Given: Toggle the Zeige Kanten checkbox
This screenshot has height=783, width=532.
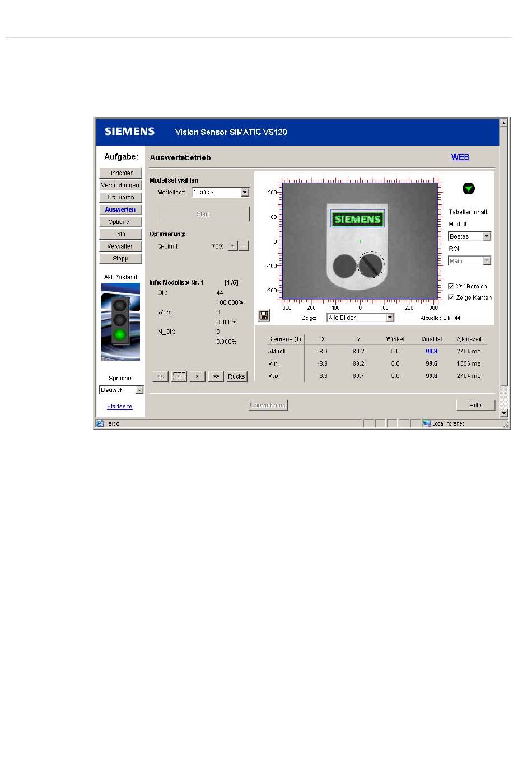Looking at the screenshot, I should [451, 297].
